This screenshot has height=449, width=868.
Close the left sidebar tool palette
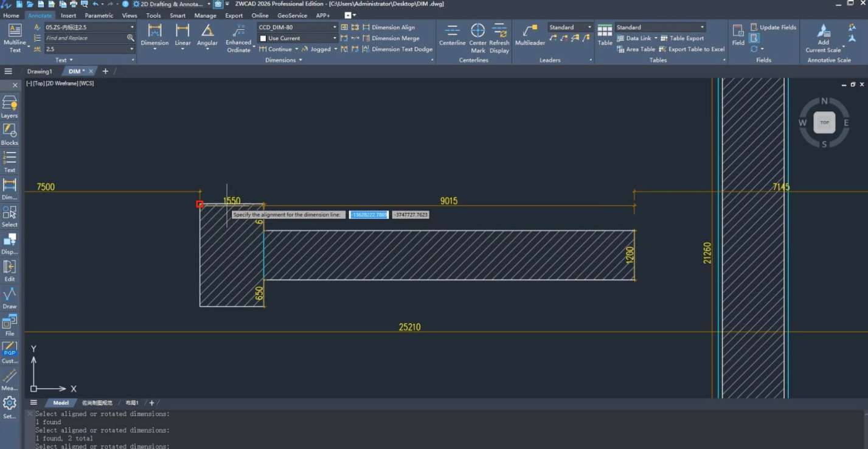[15, 85]
